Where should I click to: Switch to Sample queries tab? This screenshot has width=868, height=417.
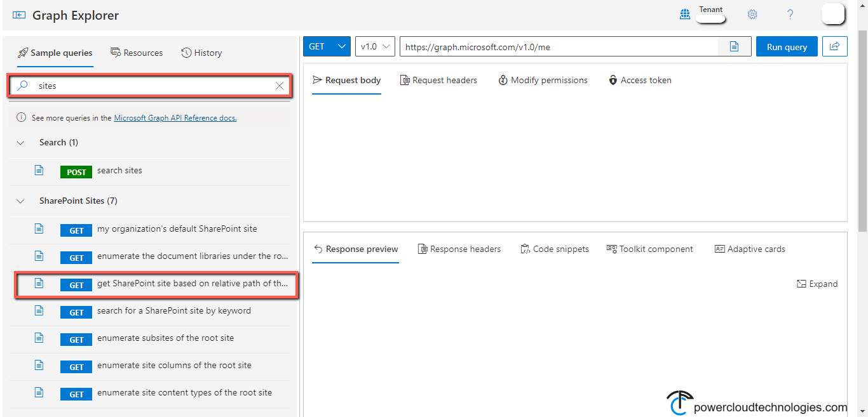[x=55, y=53]
